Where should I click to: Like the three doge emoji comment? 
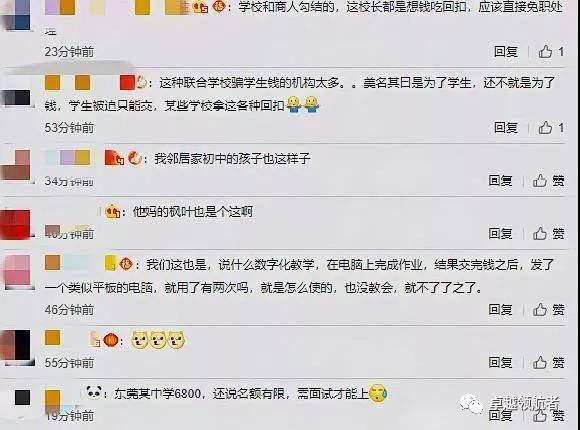click(x=549, y=362)
